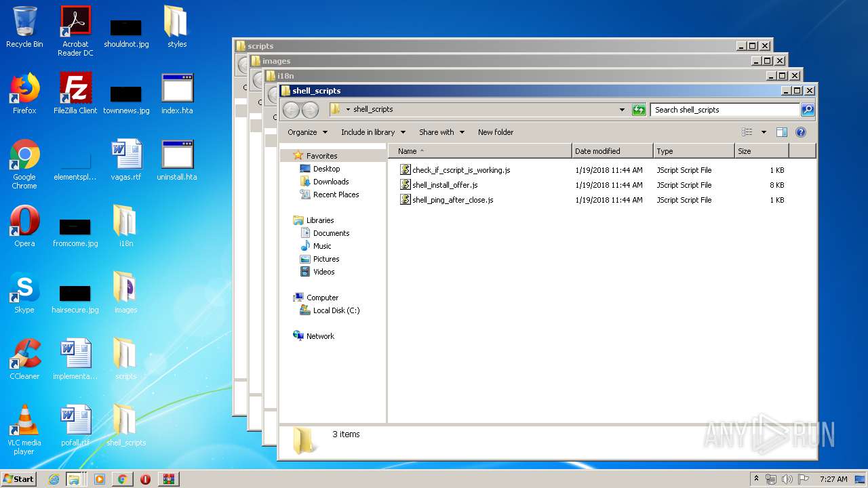Refresh the shell_scripts folder view
The height and width of the screenshot is (488, 868).
[x=639, y=110]
